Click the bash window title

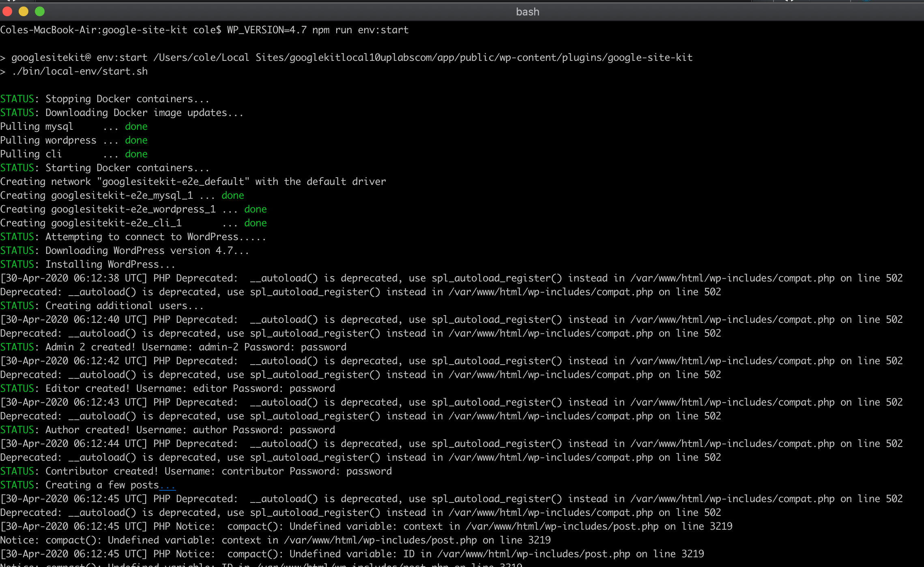point(527,12)
